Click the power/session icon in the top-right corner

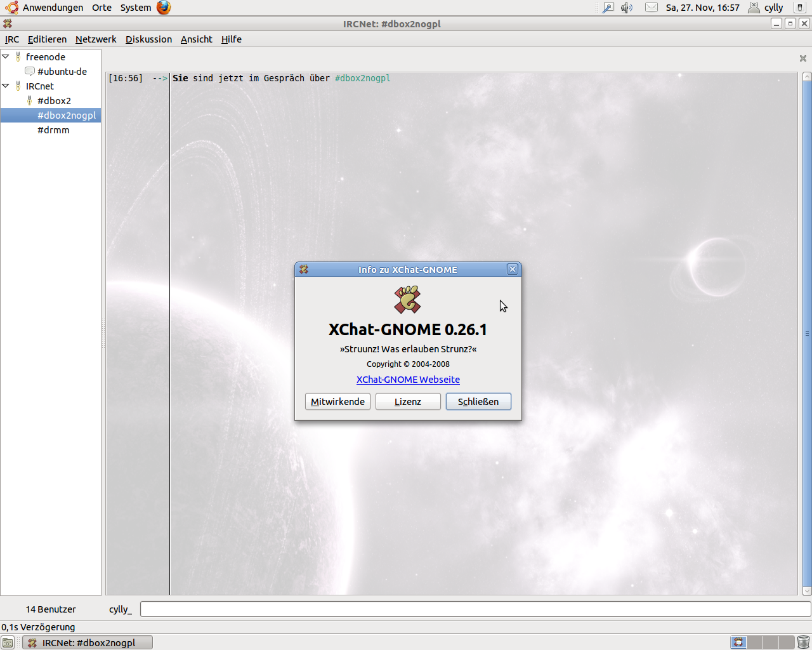800,8
